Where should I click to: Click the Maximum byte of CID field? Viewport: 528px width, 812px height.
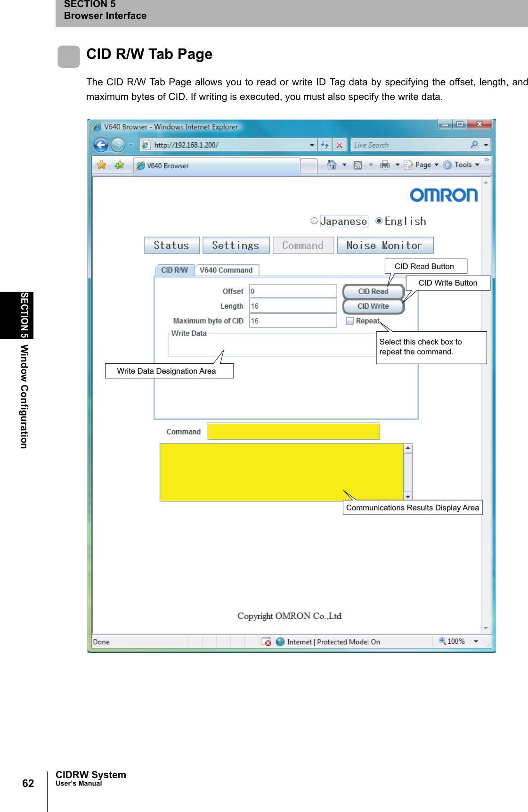click(293, 320)
